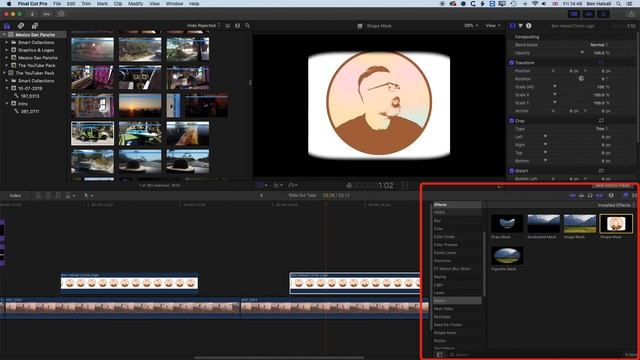This screenshot has width=640, height=360.
Task: Open the Titles and Generators sidebar icon
Action: [x=35, y=26]
